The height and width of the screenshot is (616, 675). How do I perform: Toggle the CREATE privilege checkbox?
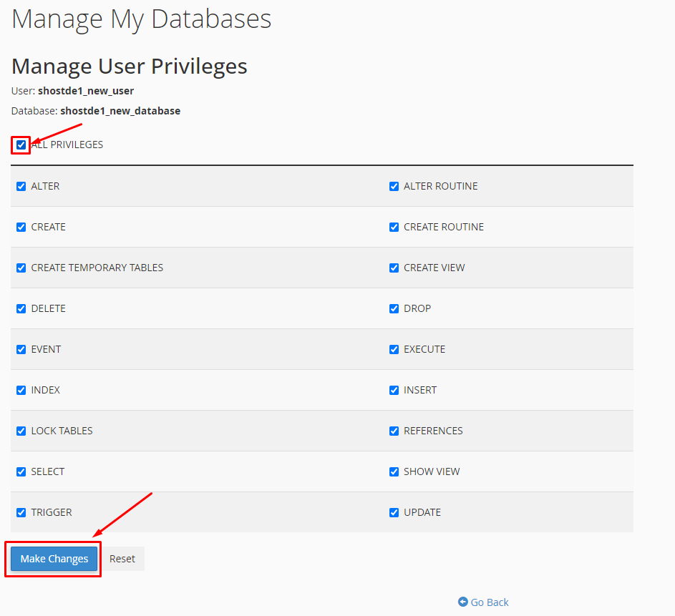tap(21, 227)
